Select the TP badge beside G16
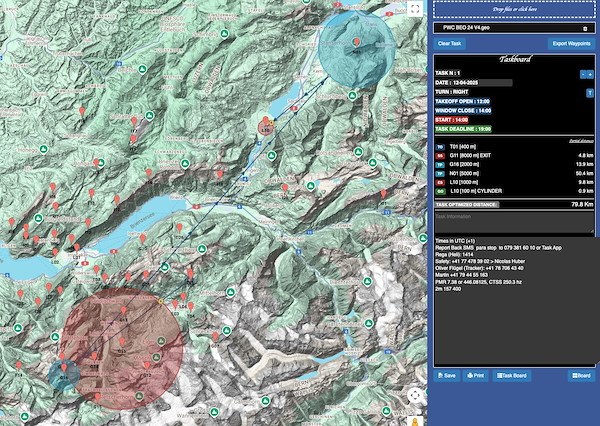 pyautogui.click(x=440, y=165)
